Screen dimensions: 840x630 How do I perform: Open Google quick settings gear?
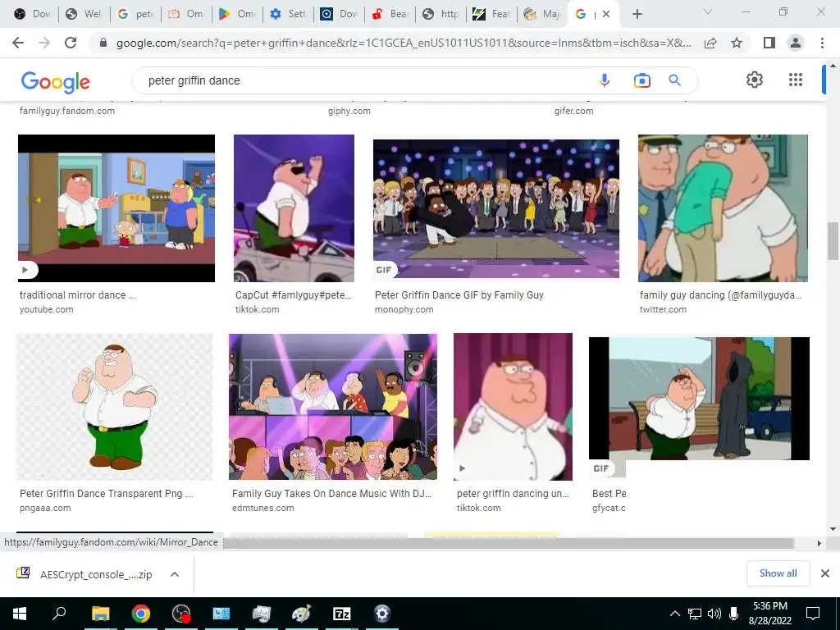tap(755, 80)
